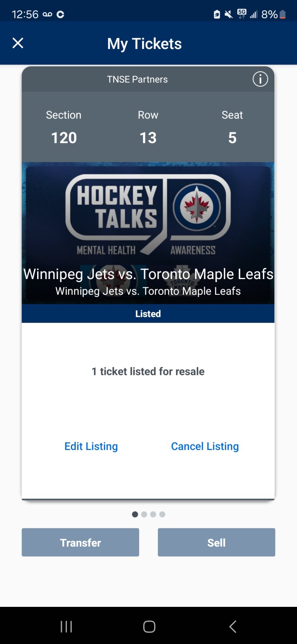Tap the Listed status bar

click(x=148, y=314)
